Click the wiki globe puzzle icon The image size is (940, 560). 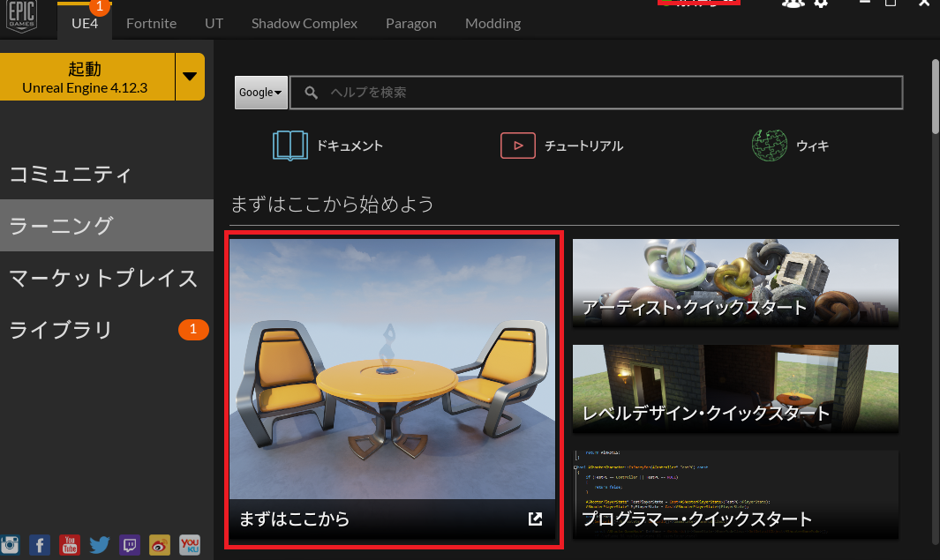[x=769, y=146]
